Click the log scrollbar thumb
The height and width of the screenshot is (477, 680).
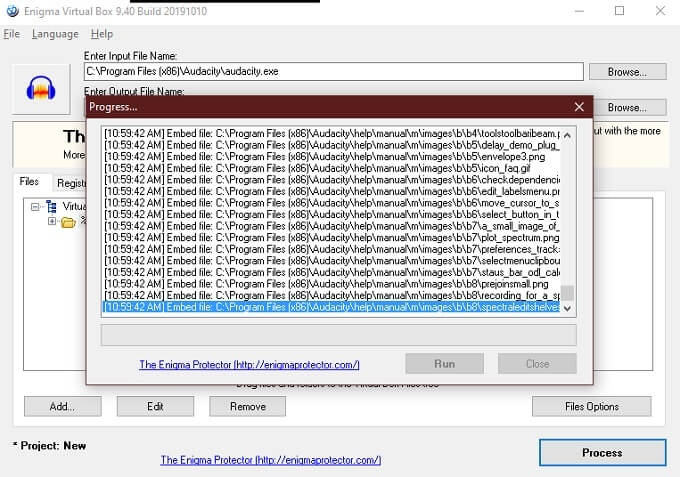coord(567,293)
